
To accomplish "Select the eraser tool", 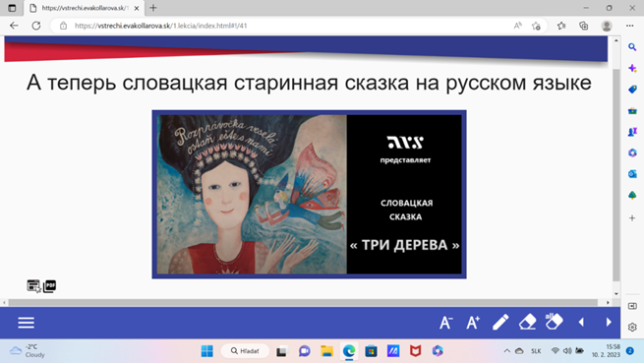I will click(x=527, y=323).
